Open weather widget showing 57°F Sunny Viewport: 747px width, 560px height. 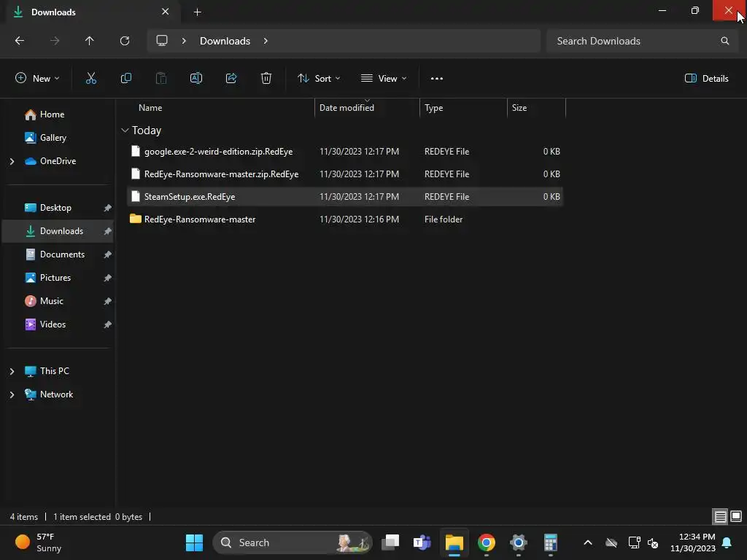tap(38, 542)
